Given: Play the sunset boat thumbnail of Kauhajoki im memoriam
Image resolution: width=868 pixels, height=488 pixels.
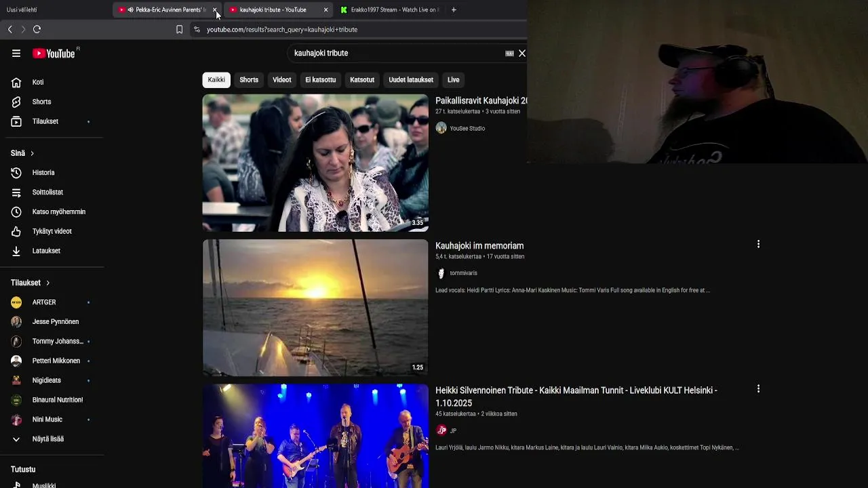Looking at the screenshot, I should 315,308.
